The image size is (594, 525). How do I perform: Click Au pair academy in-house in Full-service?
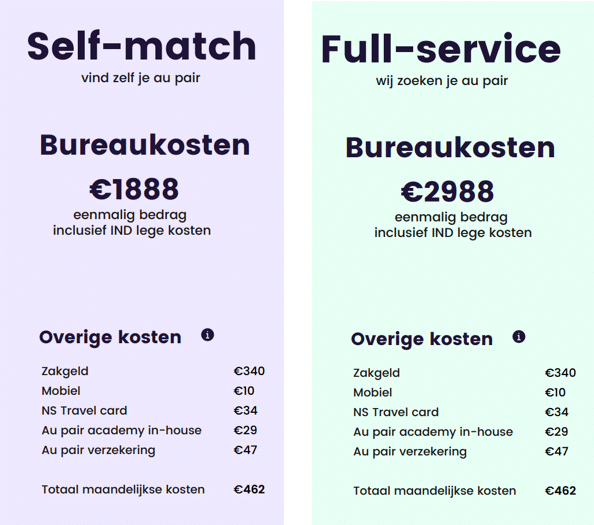(x=433, y=432)
